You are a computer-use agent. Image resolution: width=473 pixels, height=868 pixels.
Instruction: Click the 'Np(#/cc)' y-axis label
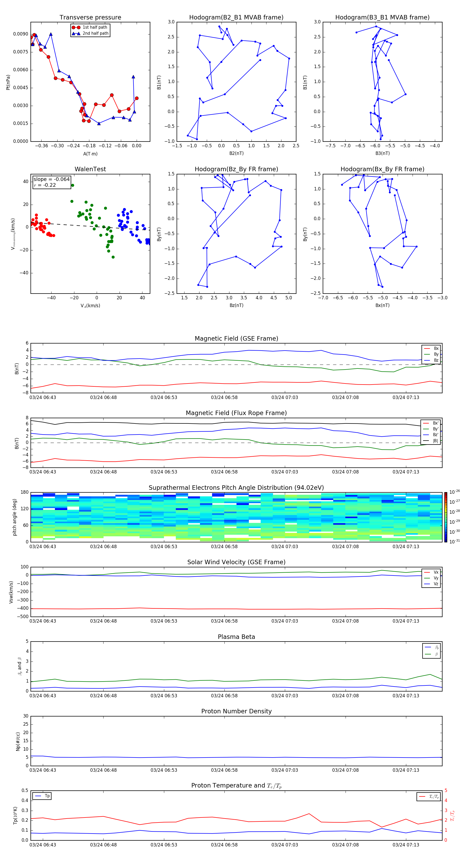pos(18,741)
